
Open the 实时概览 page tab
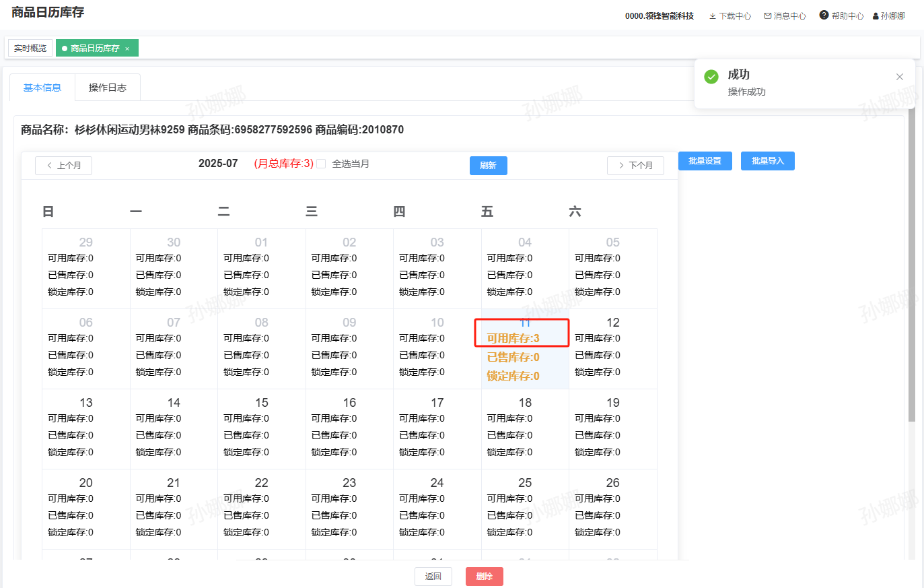point(30,48)
